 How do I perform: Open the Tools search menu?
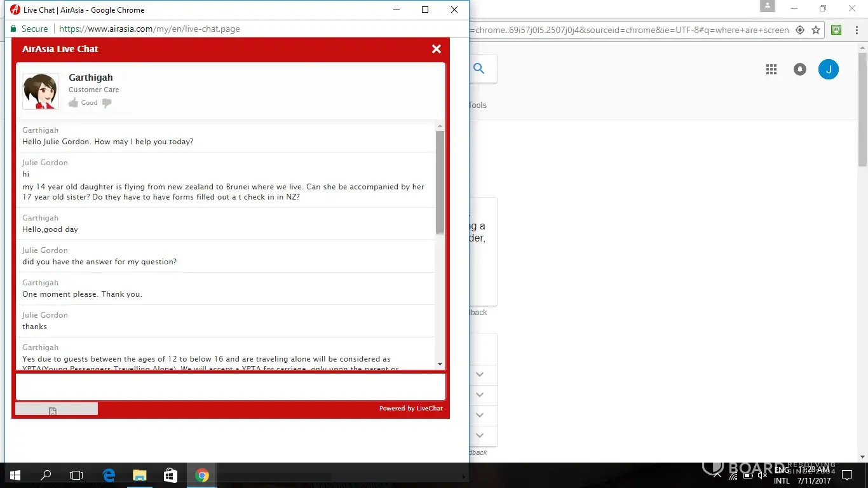(x=477, y=105)
